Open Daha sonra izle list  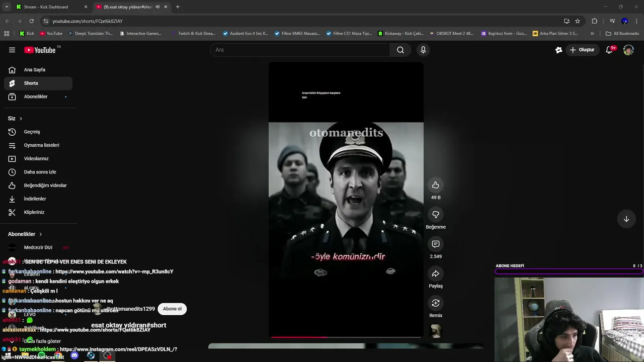pyautogui.click(x=38, y=172)
